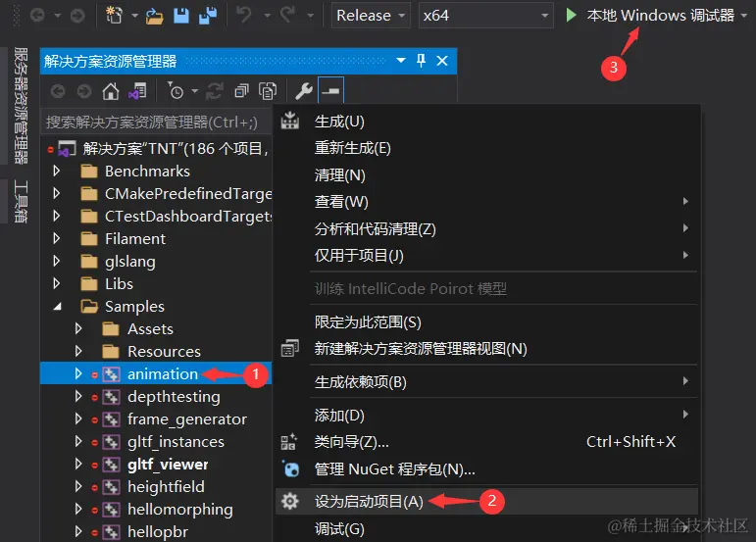The height and width of the screenshot is (542, 756).
Task: Open the 调试(G) submenu
Action: pyautogui.click(x=486, y=528)
